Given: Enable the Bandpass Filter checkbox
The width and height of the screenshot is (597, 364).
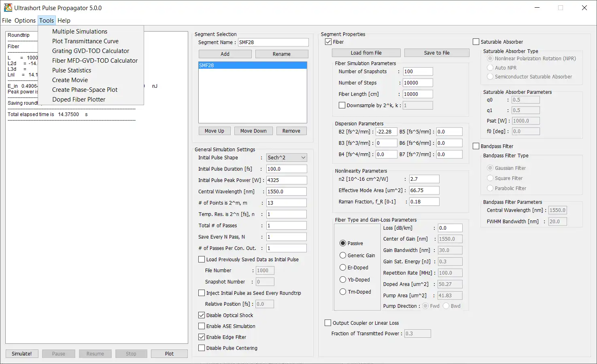Looking at the screenshot, I should pyautogui.click(x=476, y=146).
